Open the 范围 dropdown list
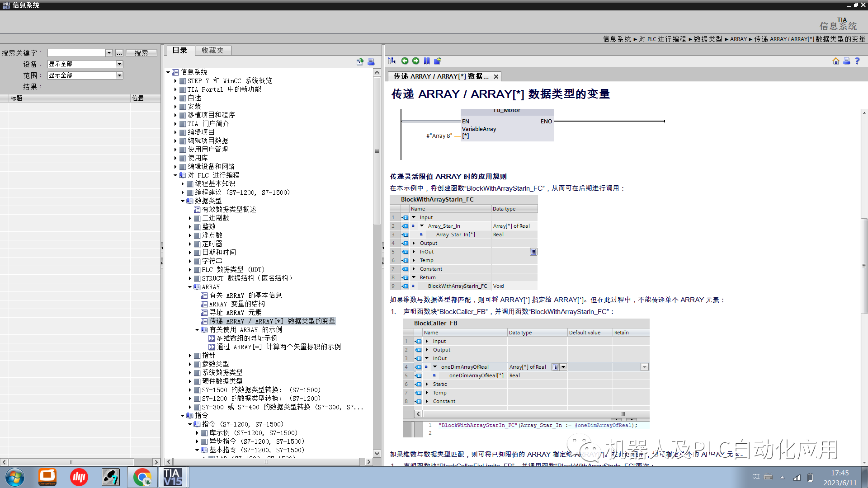 pyautogui.click(x=119, y=75)
